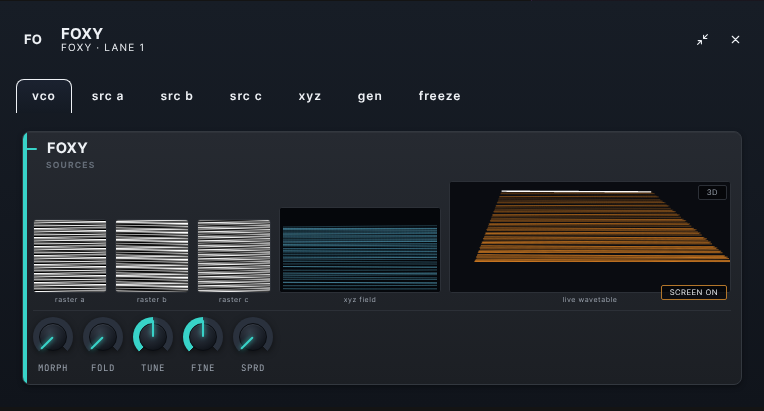Screen dimensions: 764x411
Task: Click the 'FOXY · LANE 1' subtitle
Action: tap(103, 48)
